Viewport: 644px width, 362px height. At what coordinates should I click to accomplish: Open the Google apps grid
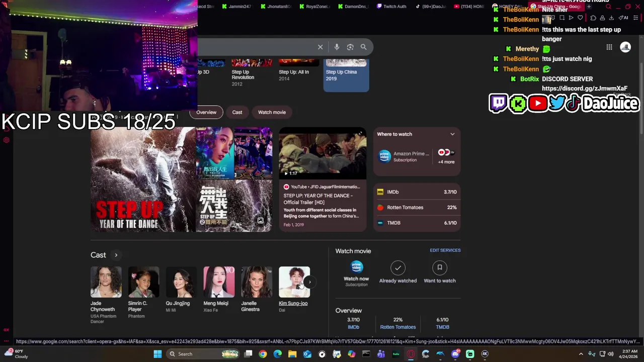609,47
